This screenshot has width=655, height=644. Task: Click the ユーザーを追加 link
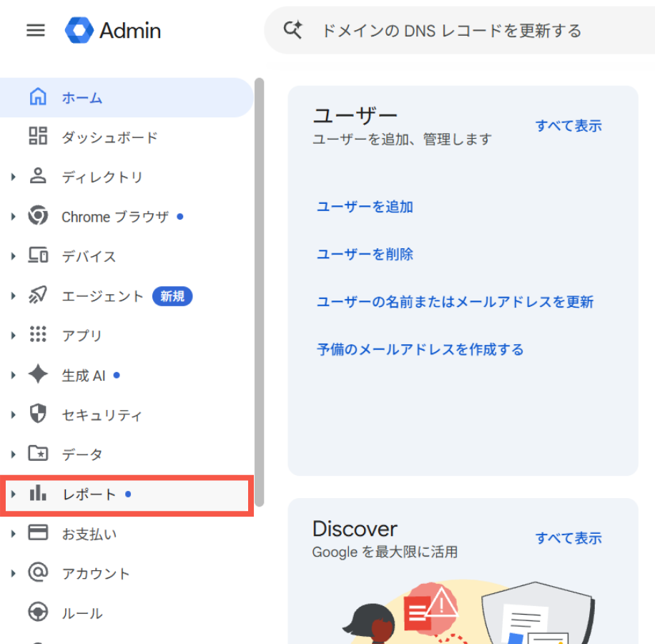[365, 207]
